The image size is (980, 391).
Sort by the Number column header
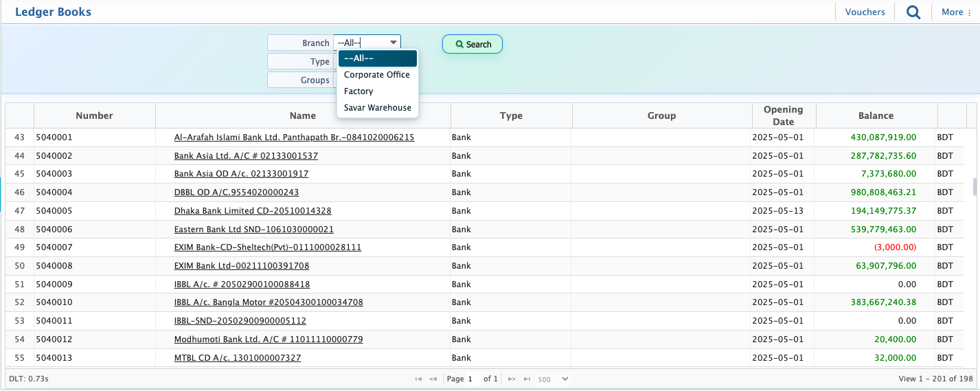pyautogui.click(x=94, y=115)
